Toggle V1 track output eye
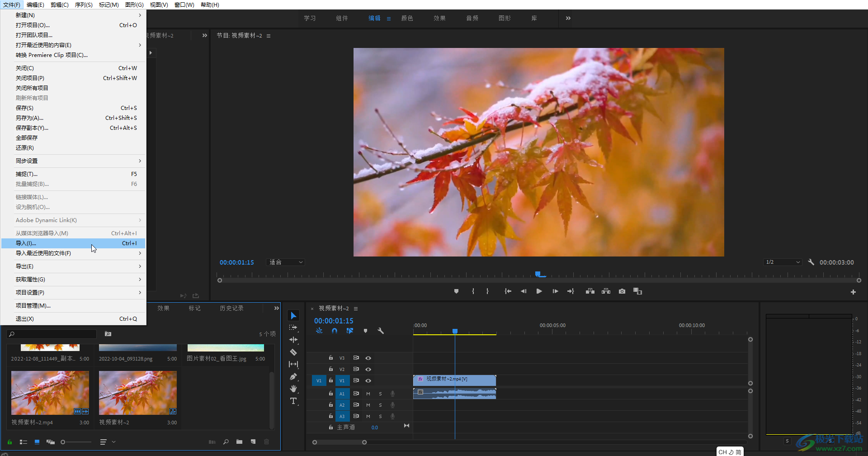The image size is (868, 456). pos(368,380)
